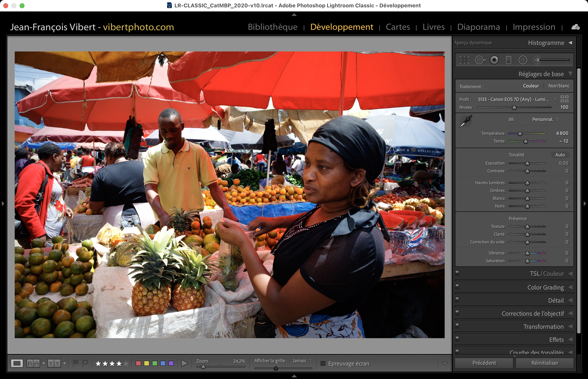Click the Auto tonality button
Viewport: 588px width, 379px height.
click(560, 155)
